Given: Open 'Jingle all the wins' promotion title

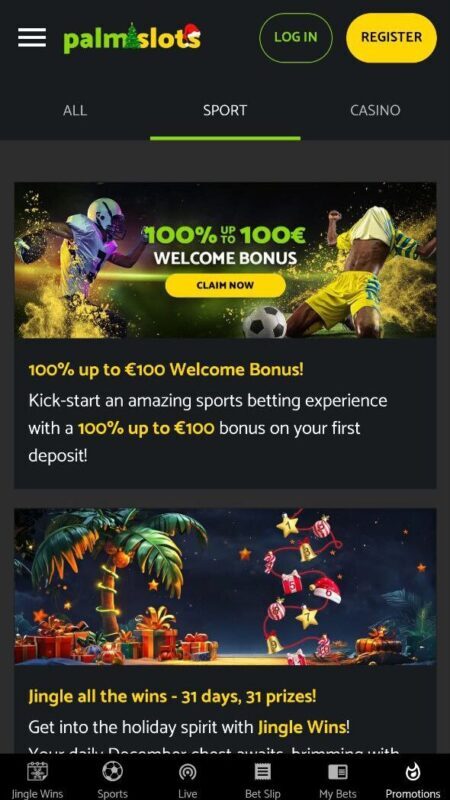Looking at the screenshot, I should 172,696.
